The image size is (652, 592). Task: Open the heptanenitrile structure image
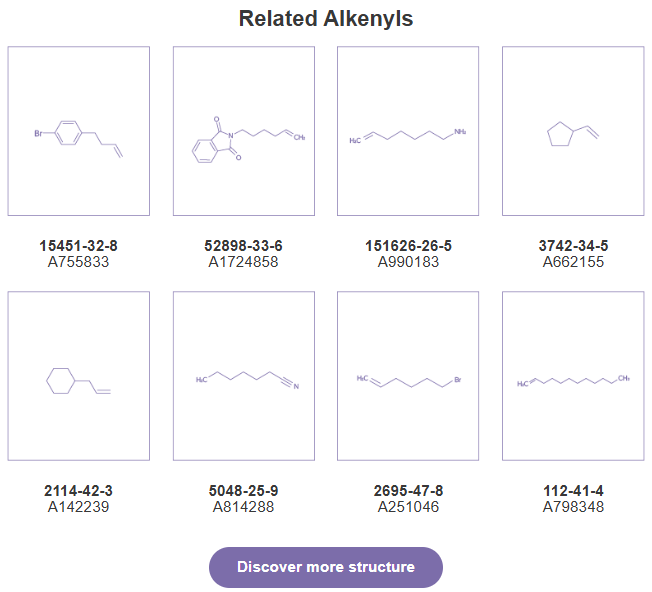click(244, 376)
